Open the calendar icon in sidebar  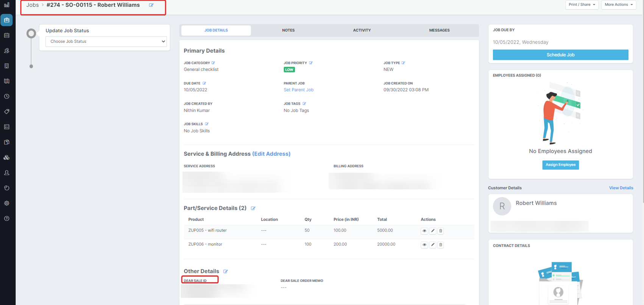7,35
